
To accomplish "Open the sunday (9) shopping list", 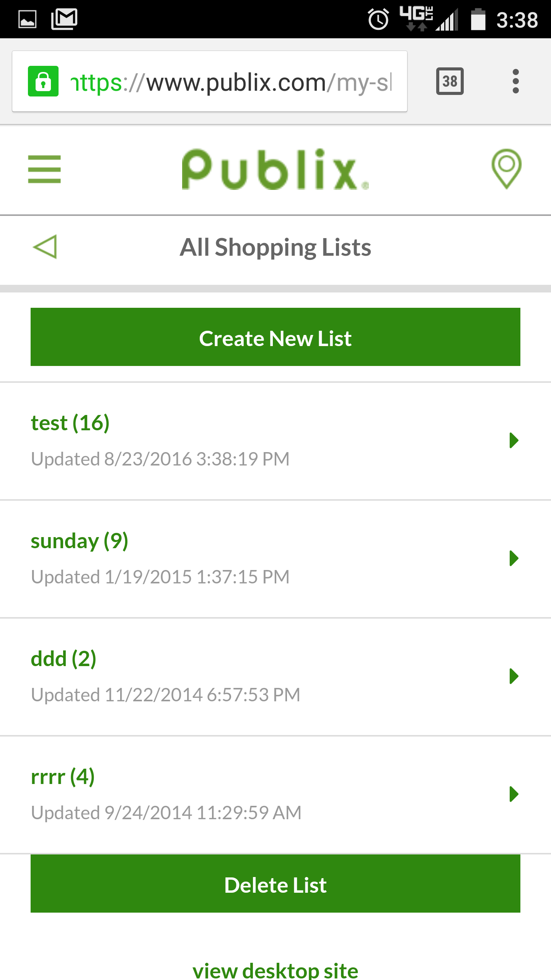I will pyautogui.click(x=80, y=541).
